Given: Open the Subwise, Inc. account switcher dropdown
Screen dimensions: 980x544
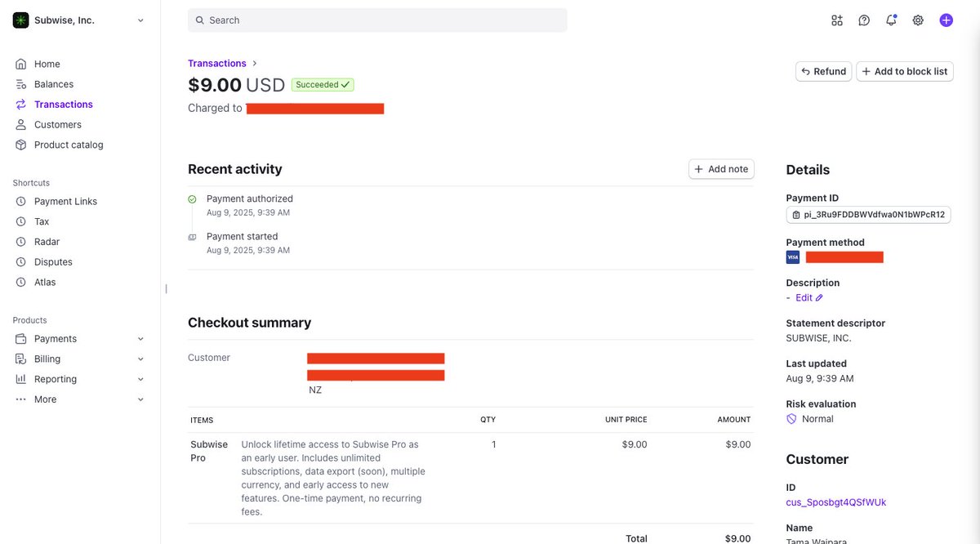Looking at the screenshot, I should click(79, 20).
